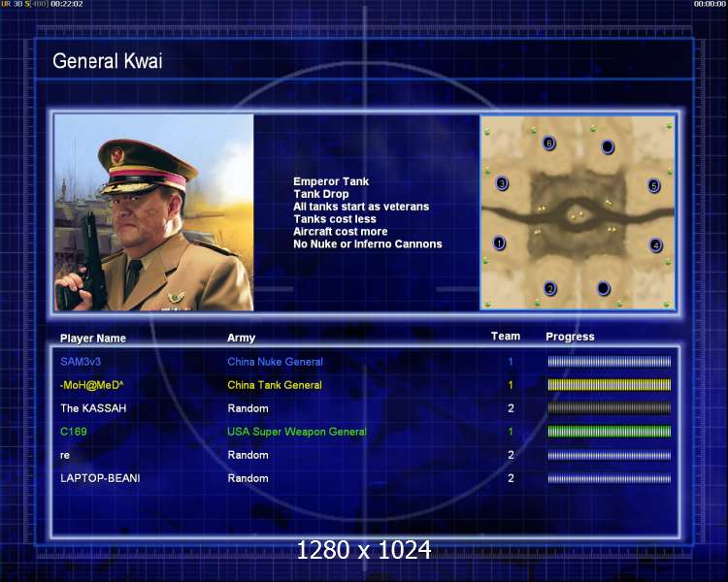Click SAM3v3's team number 1
The image size is (728, 582).
(x=511, y=362)
